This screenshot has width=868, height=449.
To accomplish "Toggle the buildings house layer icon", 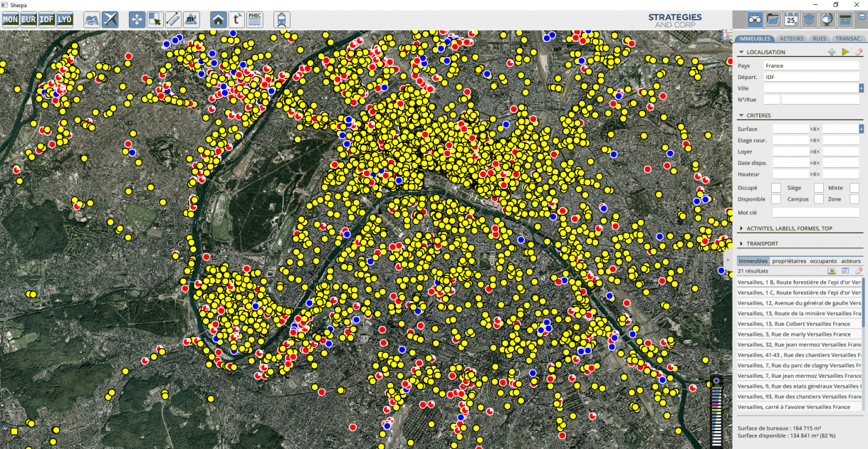I will 219,19.
